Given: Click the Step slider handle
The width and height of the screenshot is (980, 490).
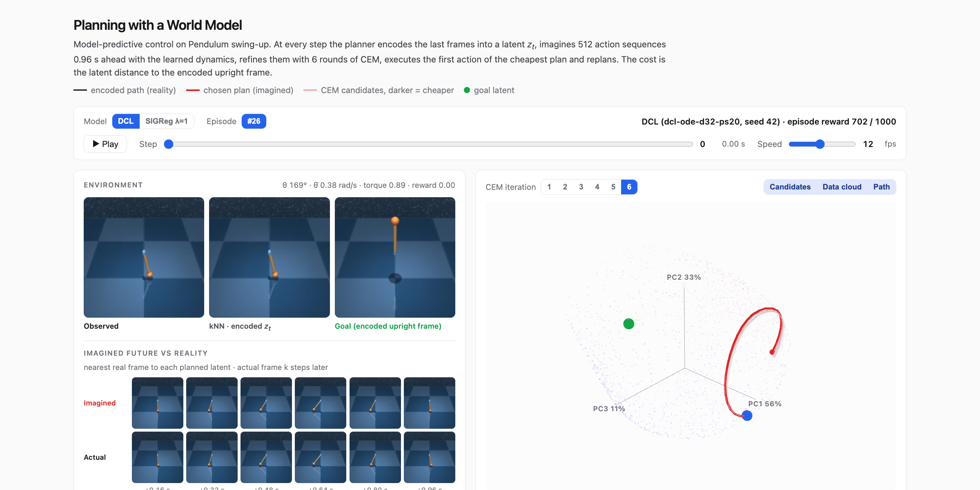Looking at the screenshot, I should [169, 144].
